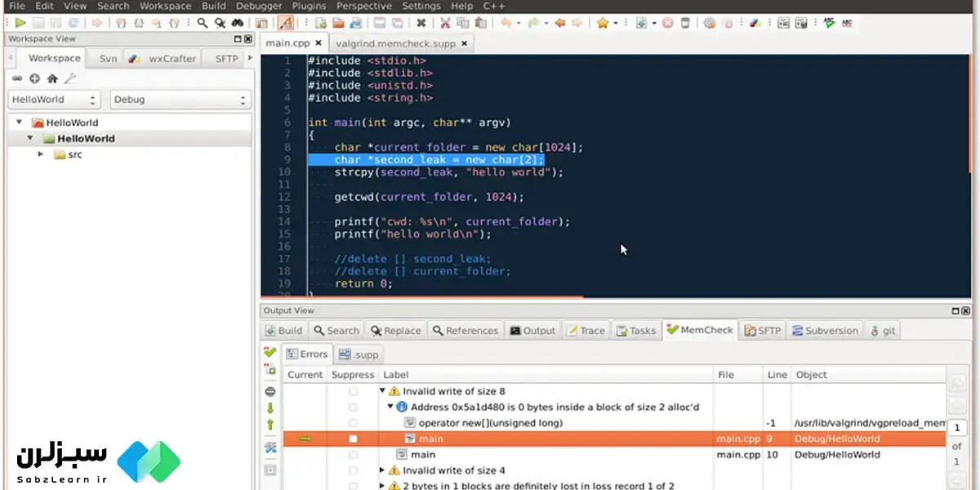Click the green up arrow previous-error icon
The image size is (980, 490).
tap(270, 425)
